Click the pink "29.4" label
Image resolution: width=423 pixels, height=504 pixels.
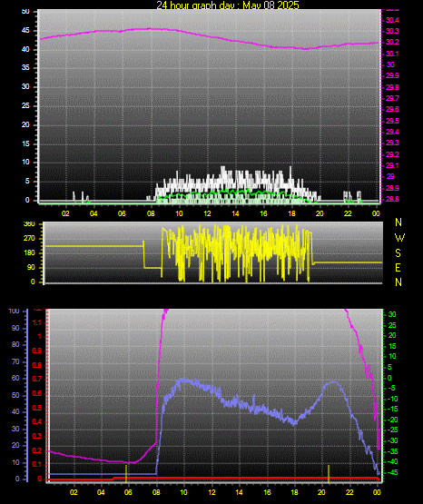click(392, 132)
